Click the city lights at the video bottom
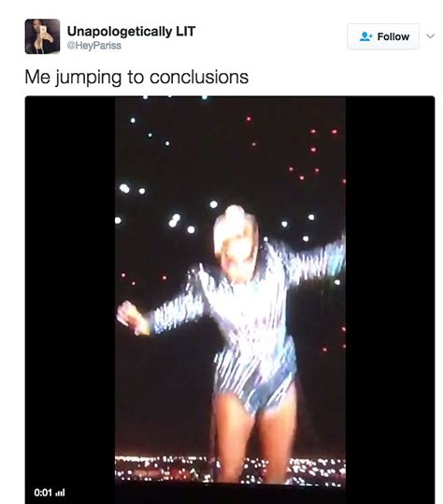Image resolution: width=443 pixels, height=504 pixels. (230, 469)
